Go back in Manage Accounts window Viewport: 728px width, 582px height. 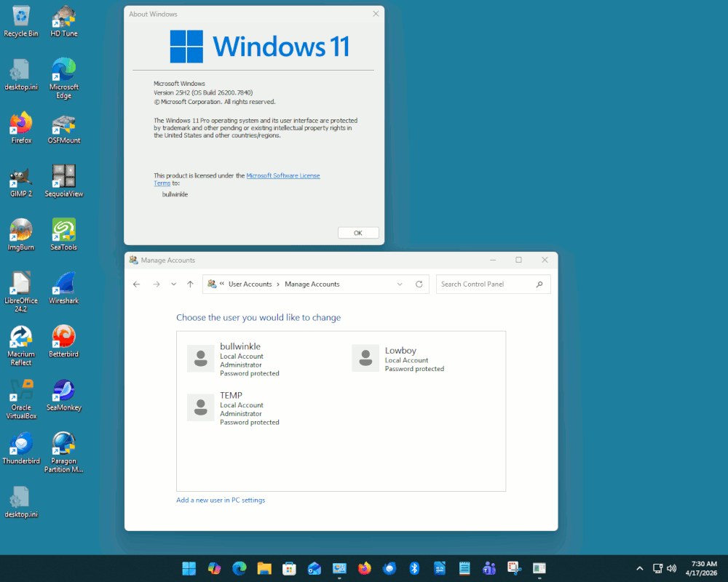pyautogui.click(x=137, y=284)
